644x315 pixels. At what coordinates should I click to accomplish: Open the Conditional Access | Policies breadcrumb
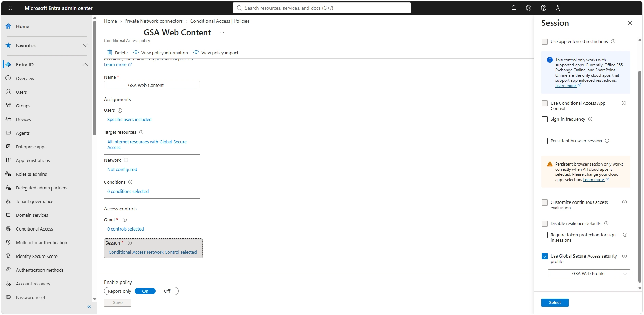(x=220, y=21)
